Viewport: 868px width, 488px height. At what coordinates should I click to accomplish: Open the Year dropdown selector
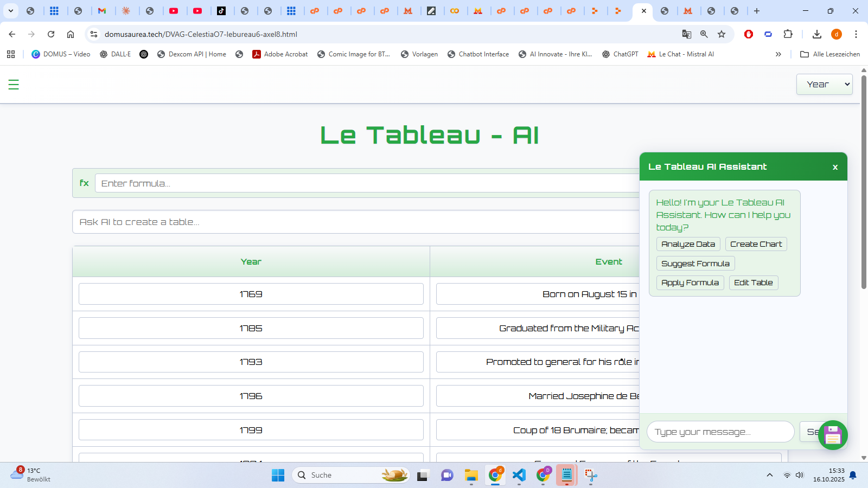(824, 84)
